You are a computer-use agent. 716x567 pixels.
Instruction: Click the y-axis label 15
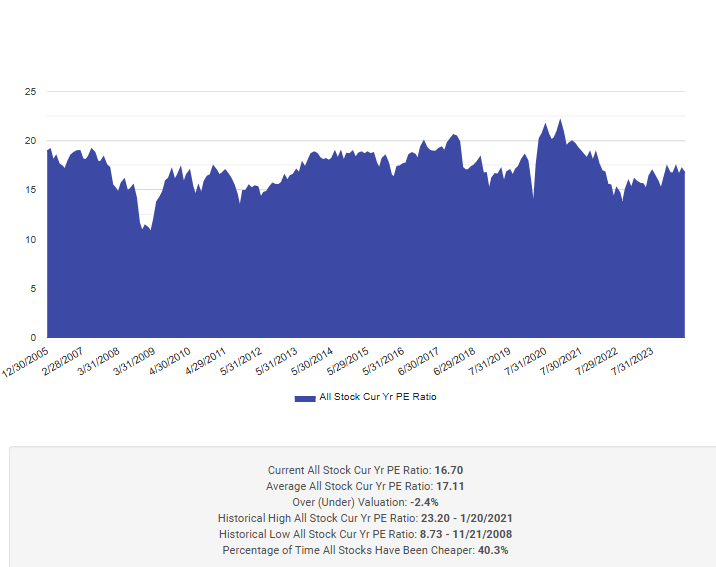pyautogui.click(x=30, y=190)
